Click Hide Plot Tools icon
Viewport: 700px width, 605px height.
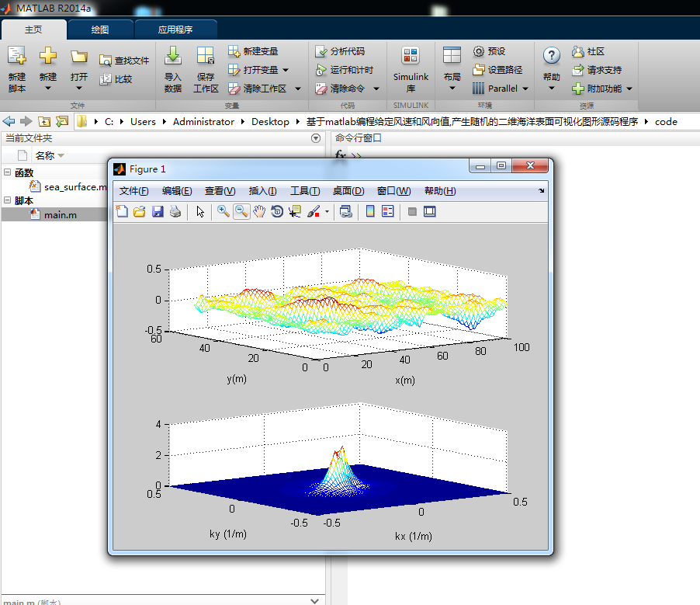412,211
